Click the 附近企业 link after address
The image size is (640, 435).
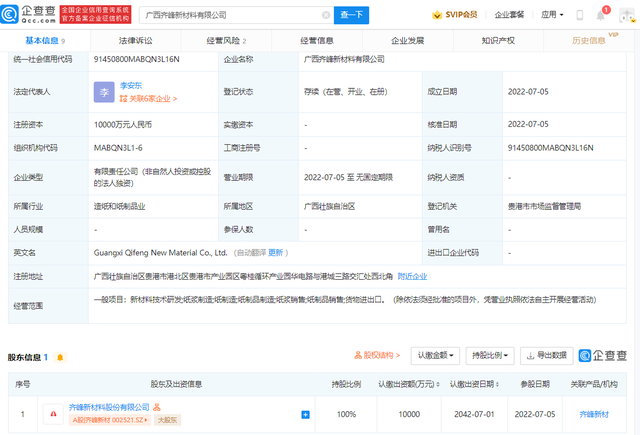tap(412, 276)
